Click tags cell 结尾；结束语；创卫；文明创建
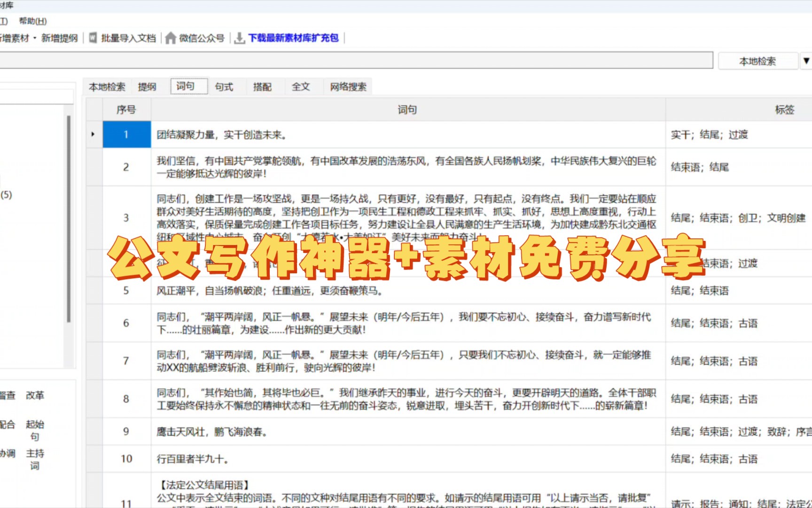Image resolution: width=812 pixels, height=508 pixels. tap(738, 218)
